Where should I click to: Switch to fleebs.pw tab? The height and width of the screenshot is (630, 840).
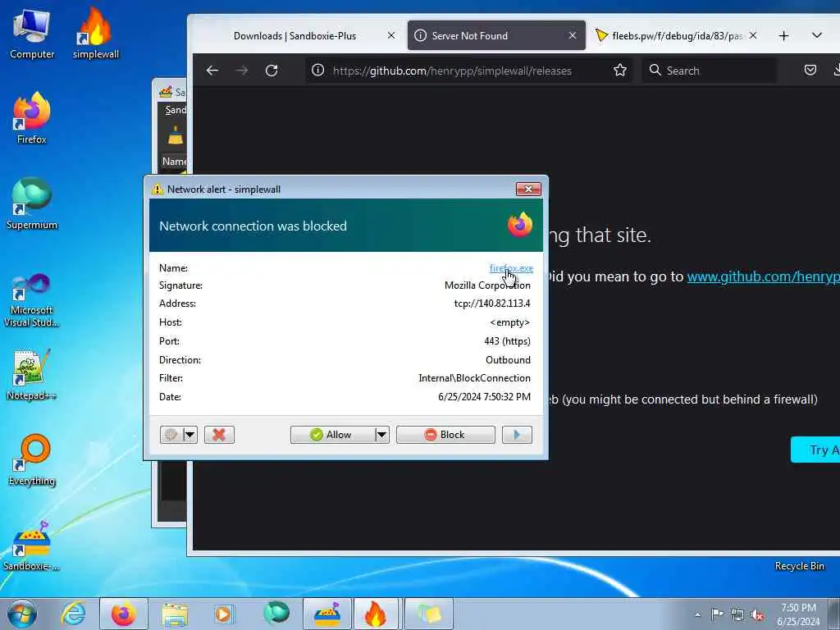pos(678,36)
